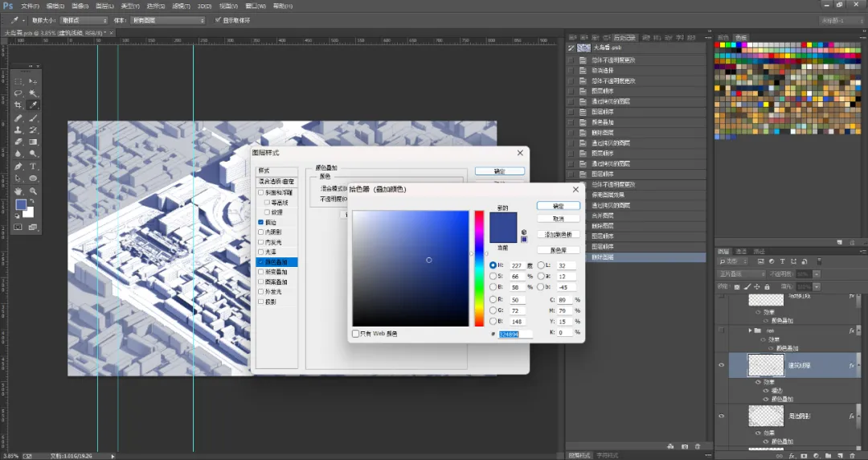Activate the Pen tool
The height and width of the screenshot is (460, 868).
(x=18, y=166)
